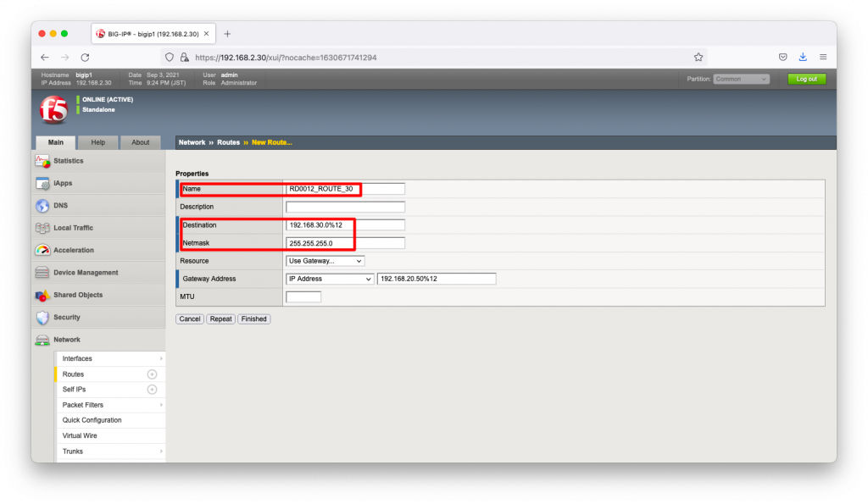
Task: Click the Acceleration gauge icon
Action: 42,251
